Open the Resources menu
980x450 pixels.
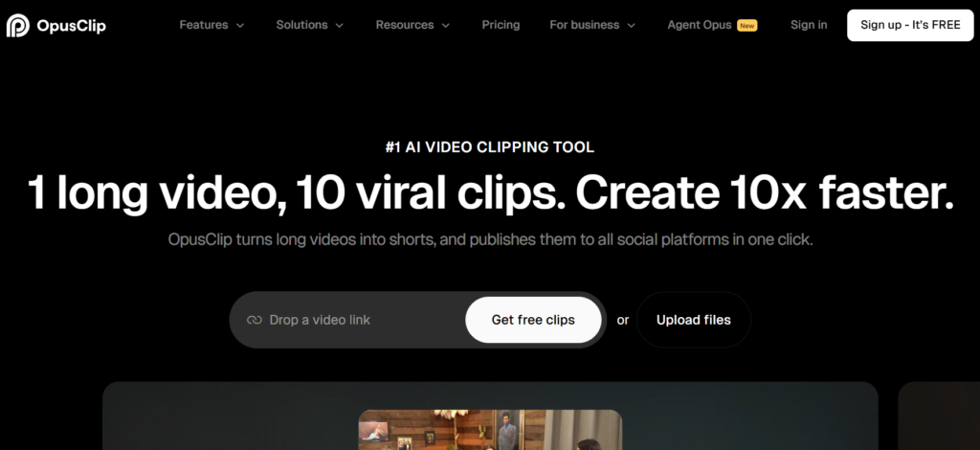(x=405, y=25)
